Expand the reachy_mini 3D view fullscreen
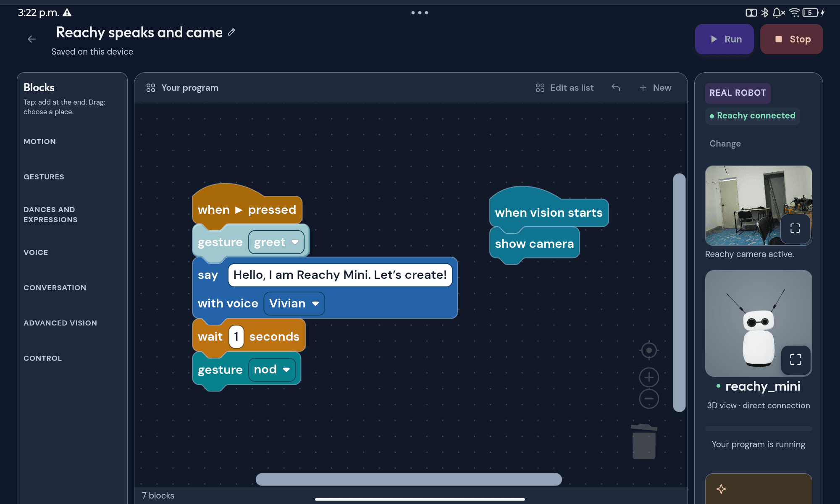The width and height of the screenshot is (840, 504). [x=795, y=360]
